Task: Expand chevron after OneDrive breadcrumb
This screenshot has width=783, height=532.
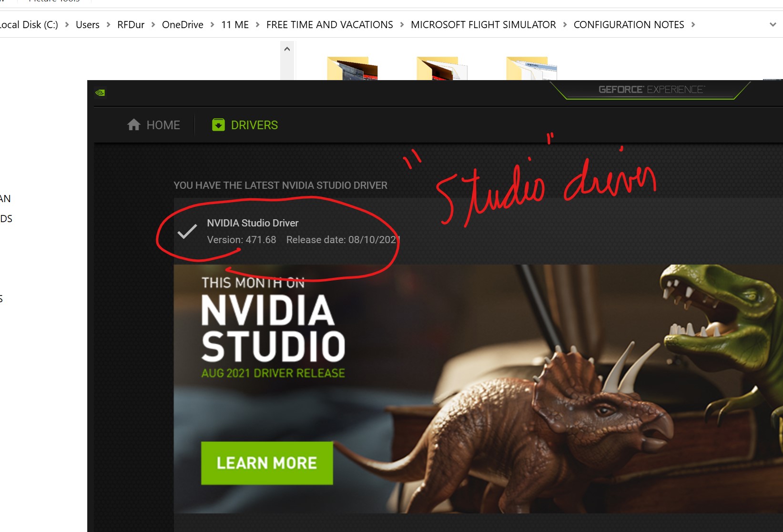Action: tap(212, 25)
